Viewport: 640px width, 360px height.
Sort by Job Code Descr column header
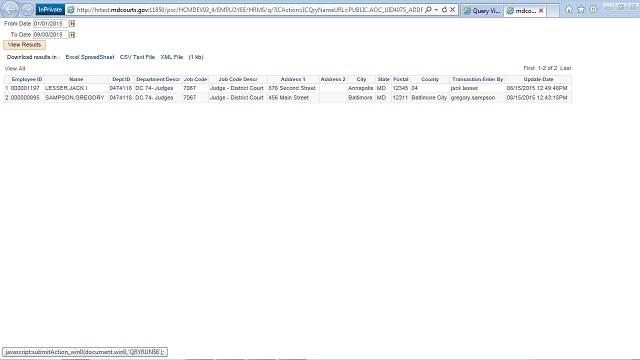tap(238, 79)
